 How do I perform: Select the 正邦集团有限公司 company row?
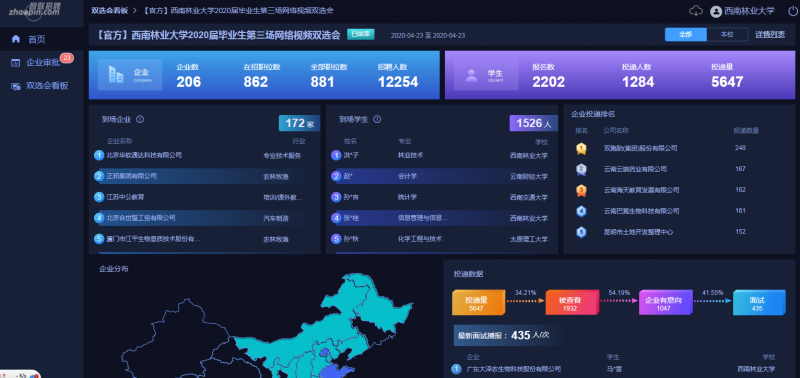coord(205,176)
